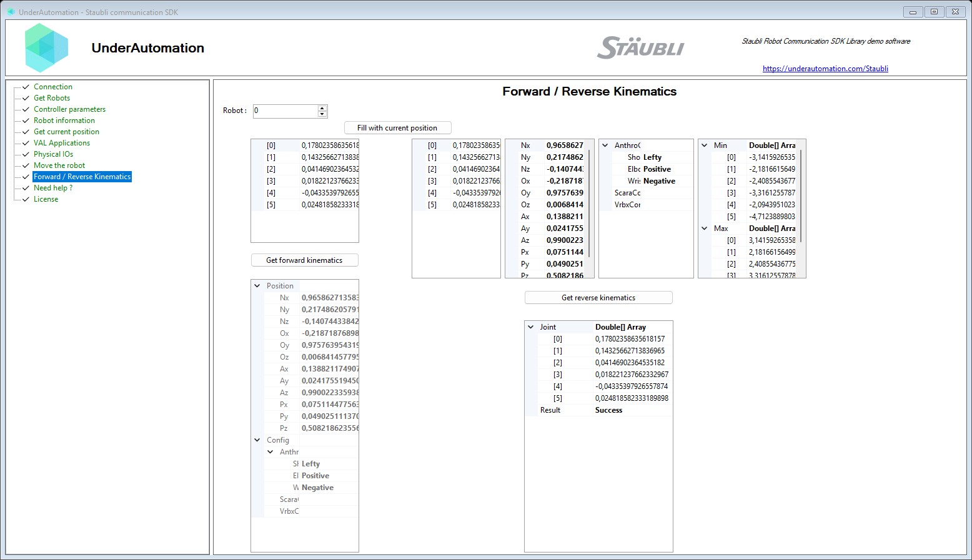The image size is (972, 560).
Task: Click the checkmark icon beside Get Robots
Action: 25,97
